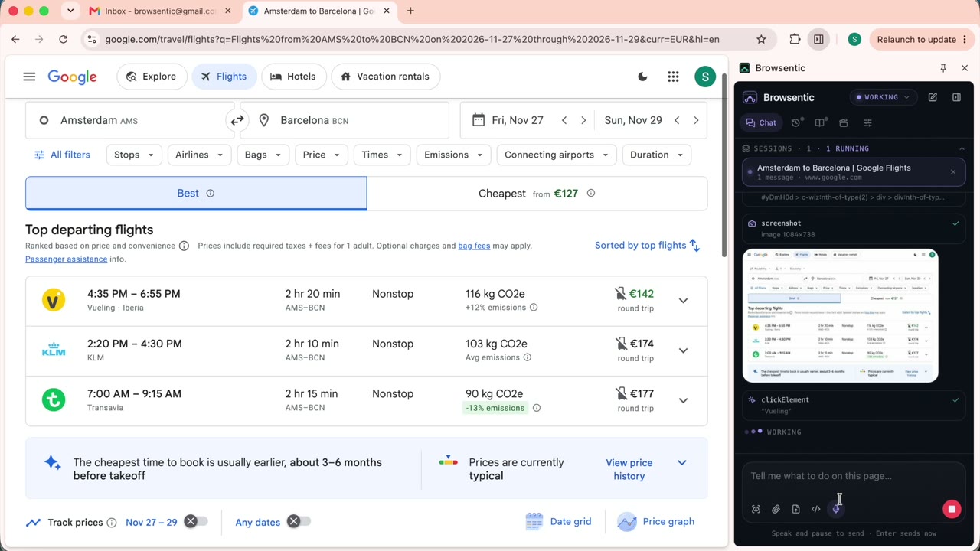This screenshot has width=980, height=551.
Task: Collapse the Browsentic side panel layout icon
Action: point(956,97)
